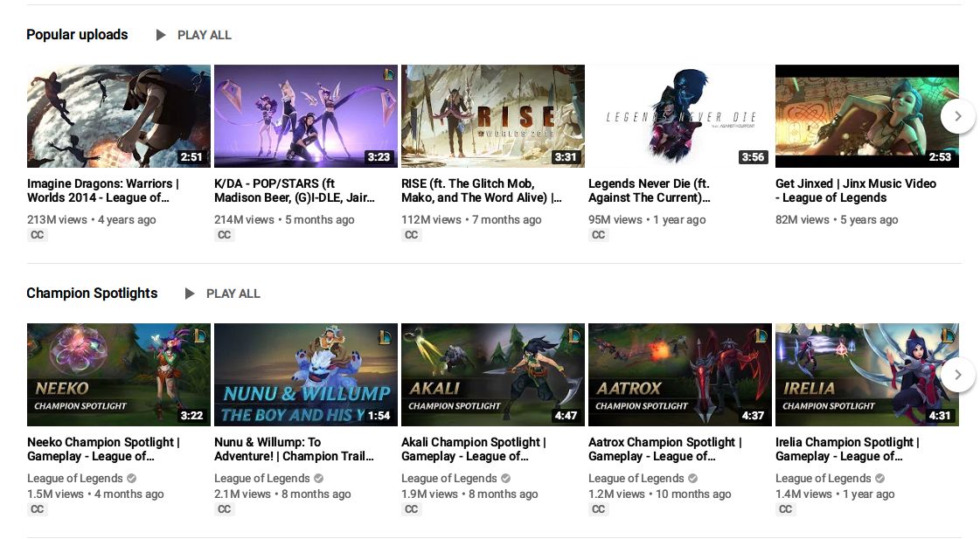The width and height of the screenshot is (980, 539).
Task: Open K/DA POP/STARS video thumbnail
Action: tap(306, 116)
